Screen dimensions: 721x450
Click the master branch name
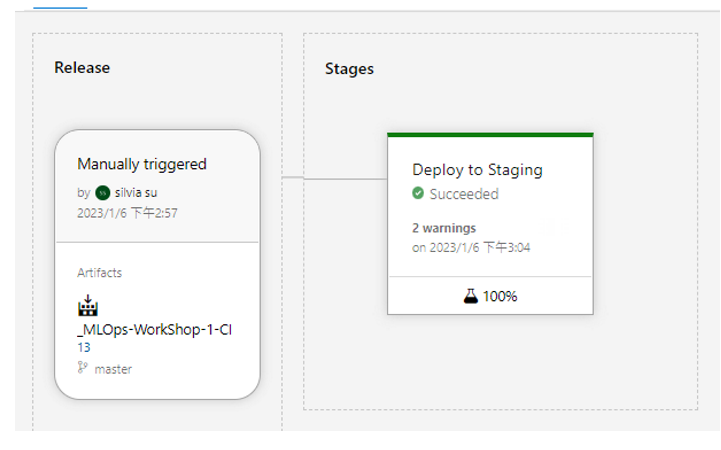(x=113, y=369)
